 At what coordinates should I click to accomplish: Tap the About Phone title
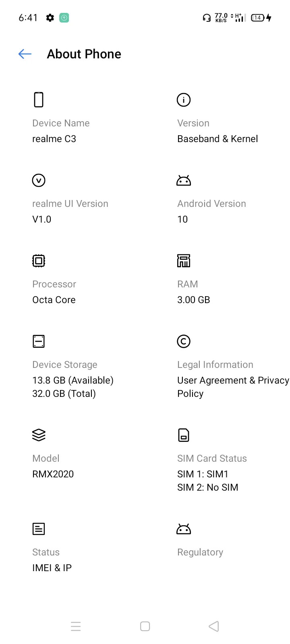point(84,54)
